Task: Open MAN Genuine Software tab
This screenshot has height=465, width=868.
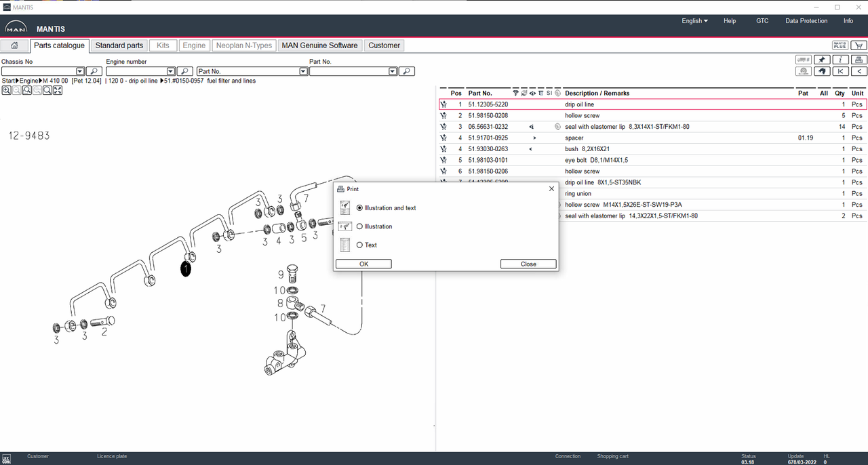Action: click(319, 45)
